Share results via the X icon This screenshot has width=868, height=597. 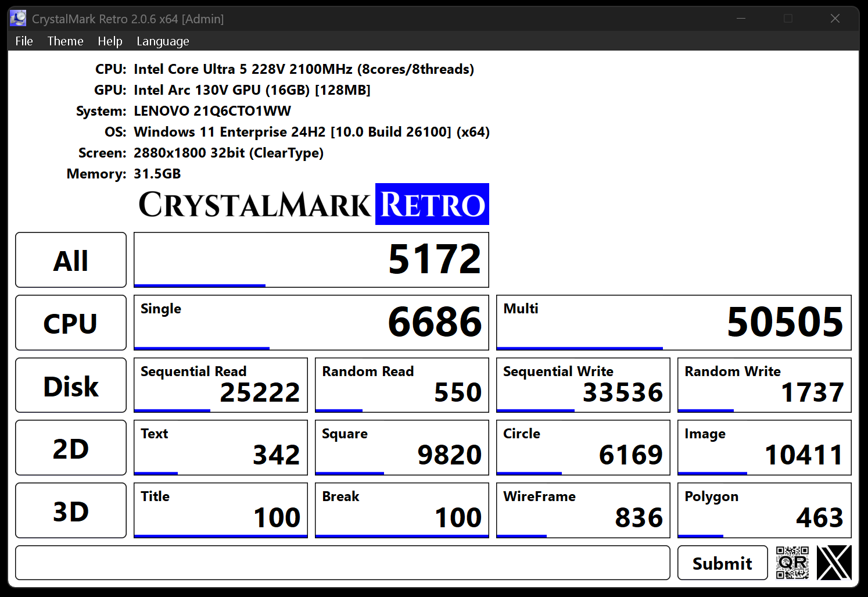pyautogui.click(x=834, y=563)
